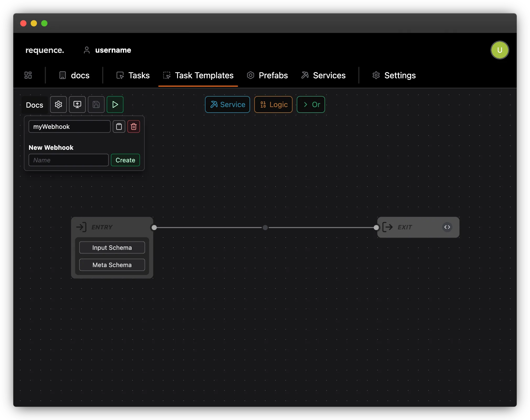Screen dimensions: 530x420
Task: Open the Prefabs tab
Action: 267,75
